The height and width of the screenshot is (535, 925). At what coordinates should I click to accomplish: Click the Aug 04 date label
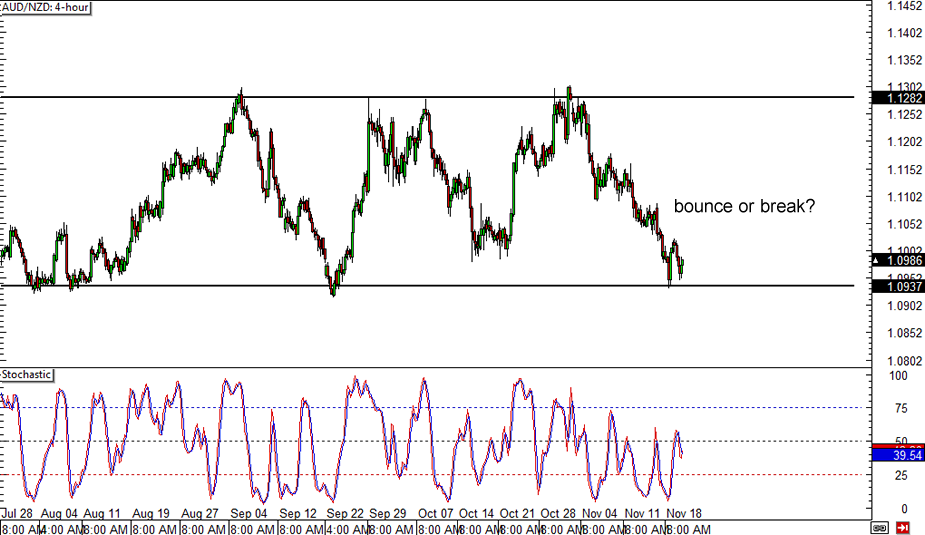tap(59, 513)
